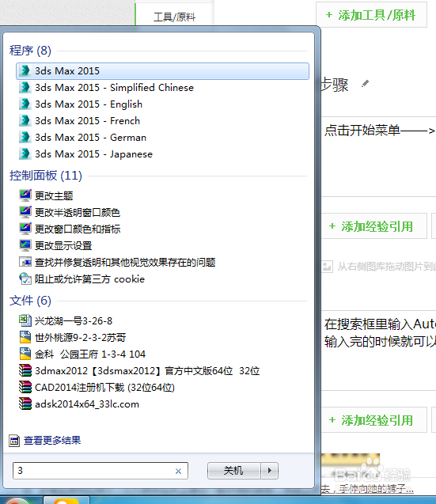Click icon beside 3ds Max 2015 - English
436x504 pixels.
tap(25, 104)
